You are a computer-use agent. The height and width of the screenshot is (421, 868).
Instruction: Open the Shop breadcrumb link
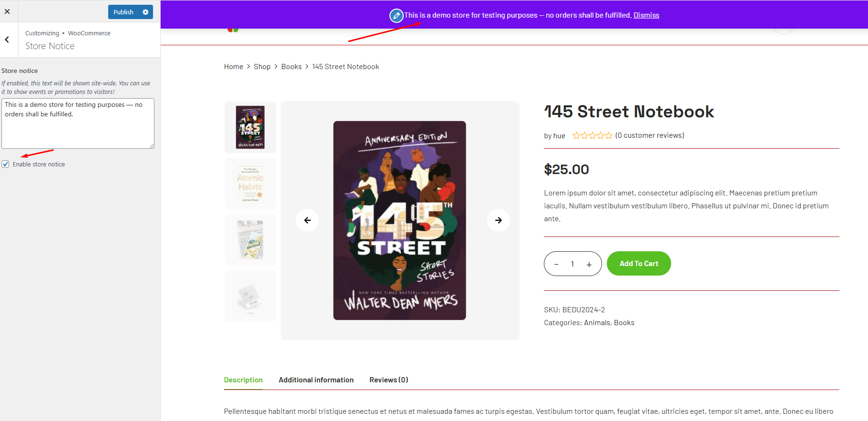point(262,67)
